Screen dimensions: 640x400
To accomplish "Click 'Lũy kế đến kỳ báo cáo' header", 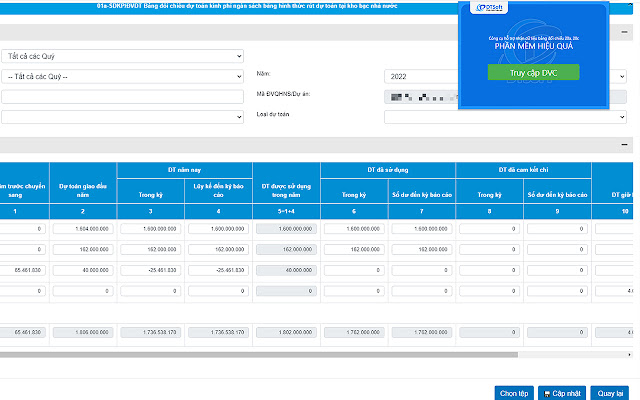I will point(218,191).
